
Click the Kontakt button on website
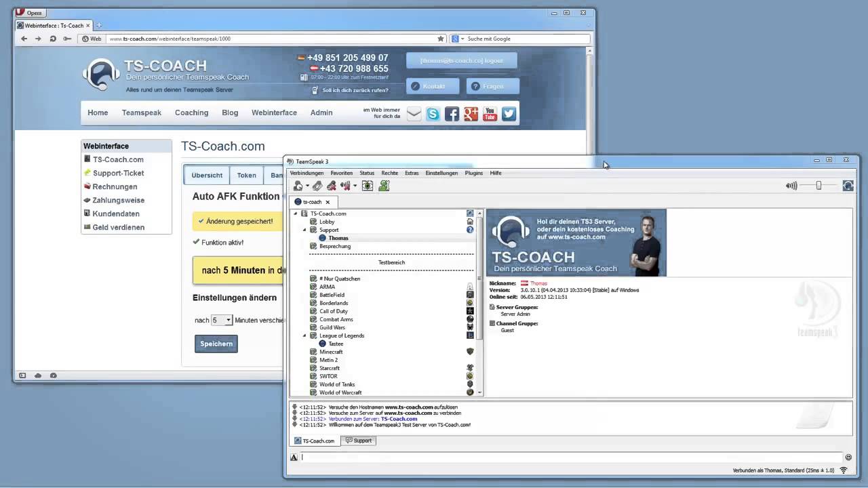pos(433,86)
